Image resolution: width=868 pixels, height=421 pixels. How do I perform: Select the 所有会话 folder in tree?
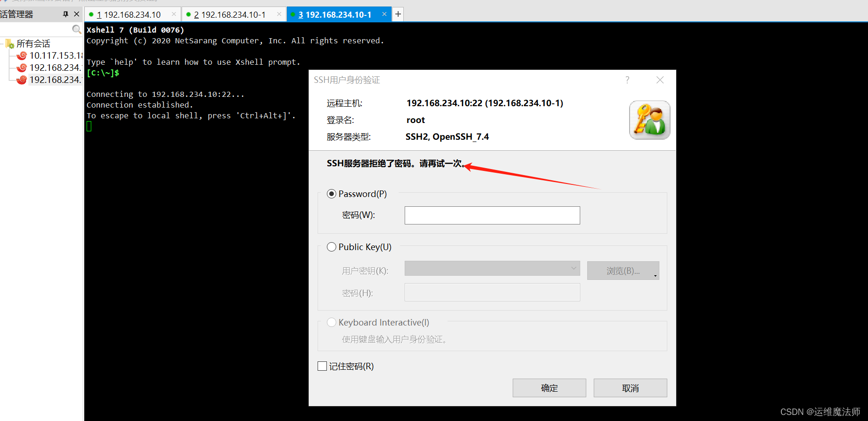[34, 44]
